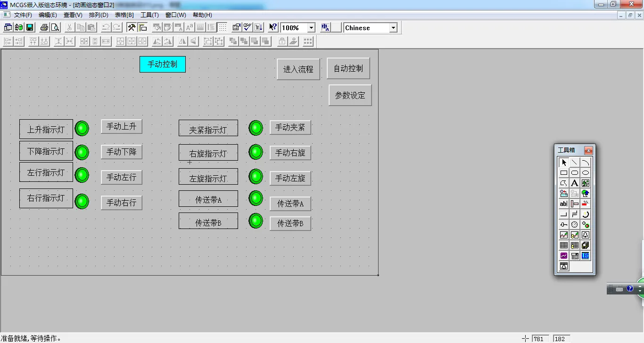Open Print Preview from the toolbar
Image resolution: width=644 pixels, height=343 pixels.
pos(55,27)
